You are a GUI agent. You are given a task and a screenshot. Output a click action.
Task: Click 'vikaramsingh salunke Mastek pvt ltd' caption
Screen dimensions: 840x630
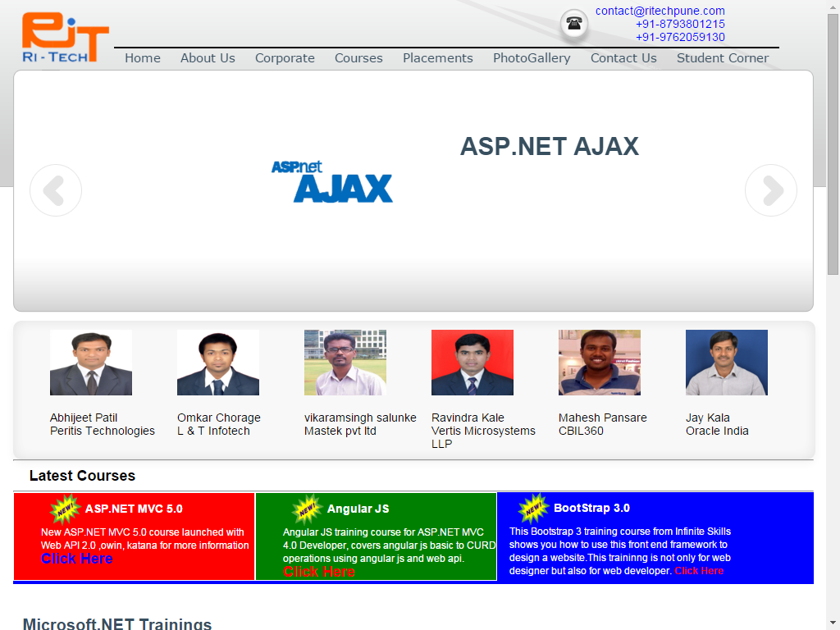[x=360, y=424]
